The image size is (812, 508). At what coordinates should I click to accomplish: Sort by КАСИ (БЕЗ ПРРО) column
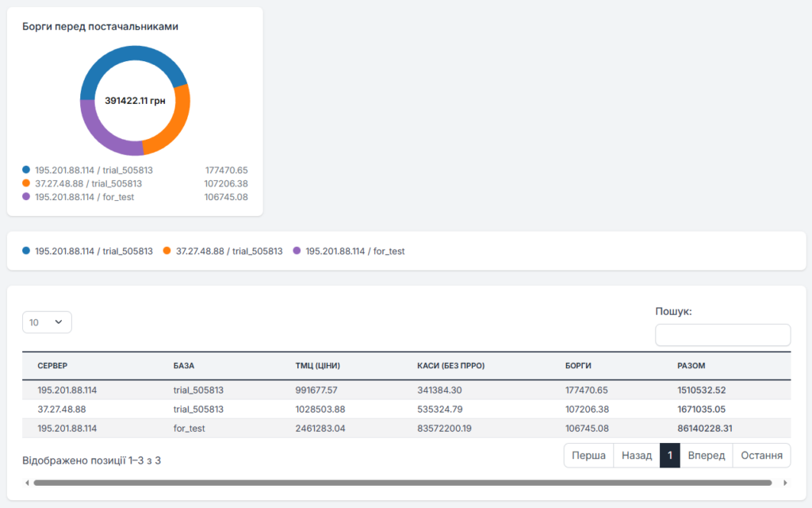pyautogui.click(x=450, y=366)
